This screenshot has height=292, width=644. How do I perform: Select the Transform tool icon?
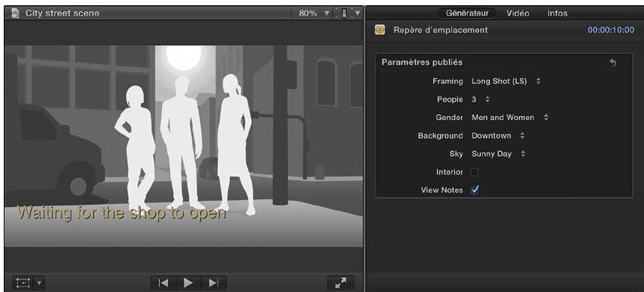(23, 283)
